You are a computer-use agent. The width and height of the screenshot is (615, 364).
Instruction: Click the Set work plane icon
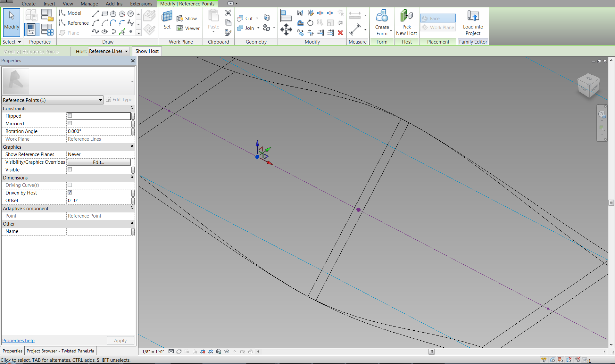pyautogui.click(x=167, y=17)
